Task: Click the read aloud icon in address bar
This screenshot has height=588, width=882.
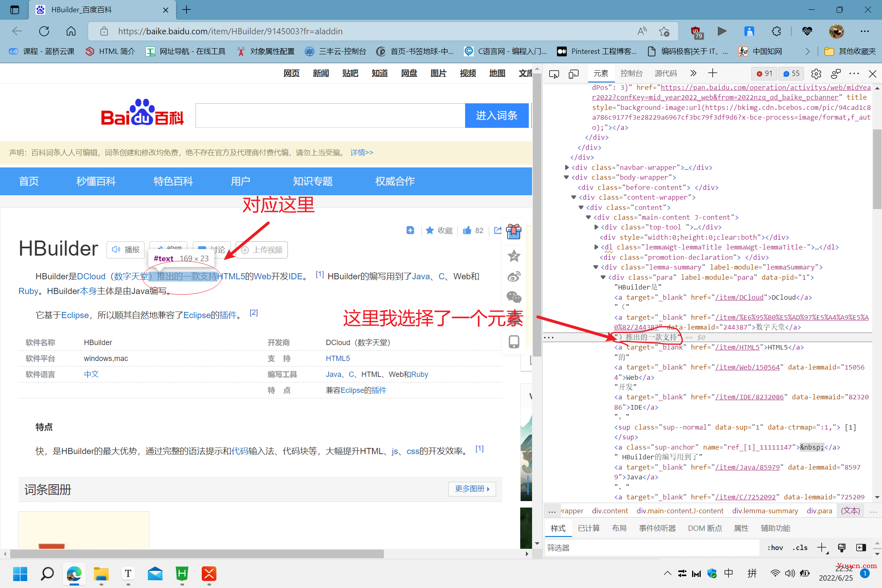Action: [642, 31]
